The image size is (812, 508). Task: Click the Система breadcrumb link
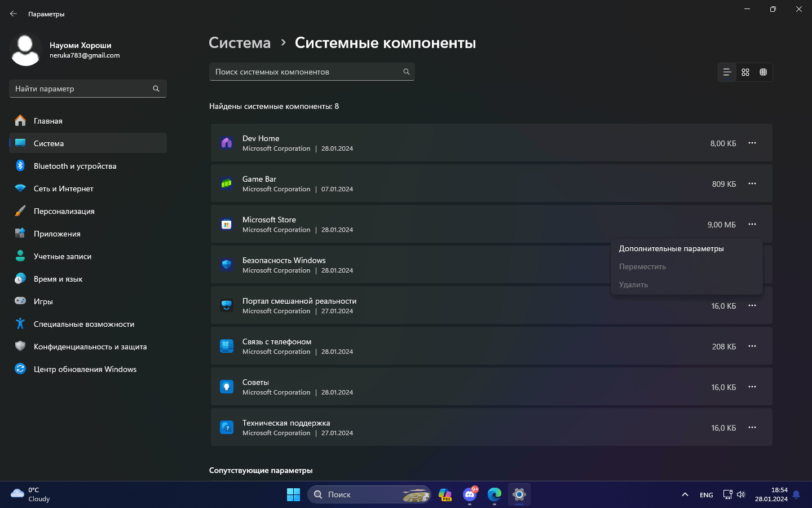(240, 43)
